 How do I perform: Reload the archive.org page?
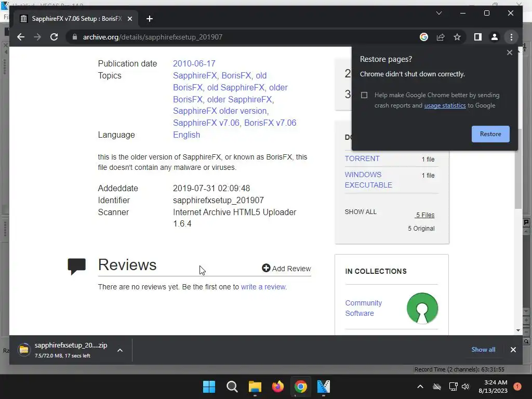coord(54,37)
